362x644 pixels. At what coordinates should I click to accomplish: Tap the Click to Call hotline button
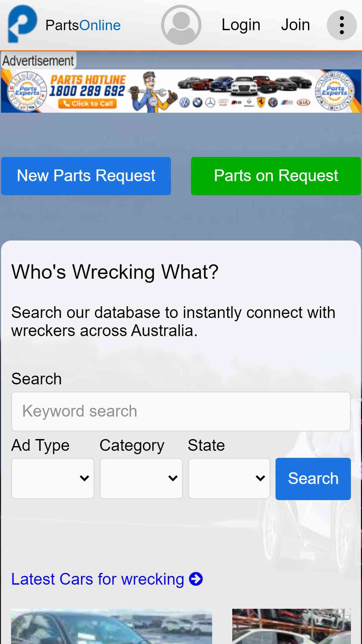(88, 104)
